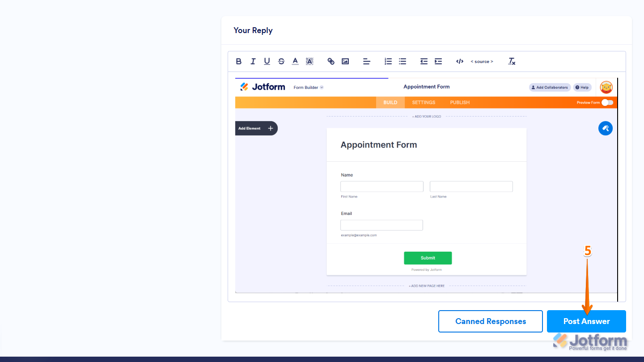Open the code snippet tool

[x=459, y=61]
